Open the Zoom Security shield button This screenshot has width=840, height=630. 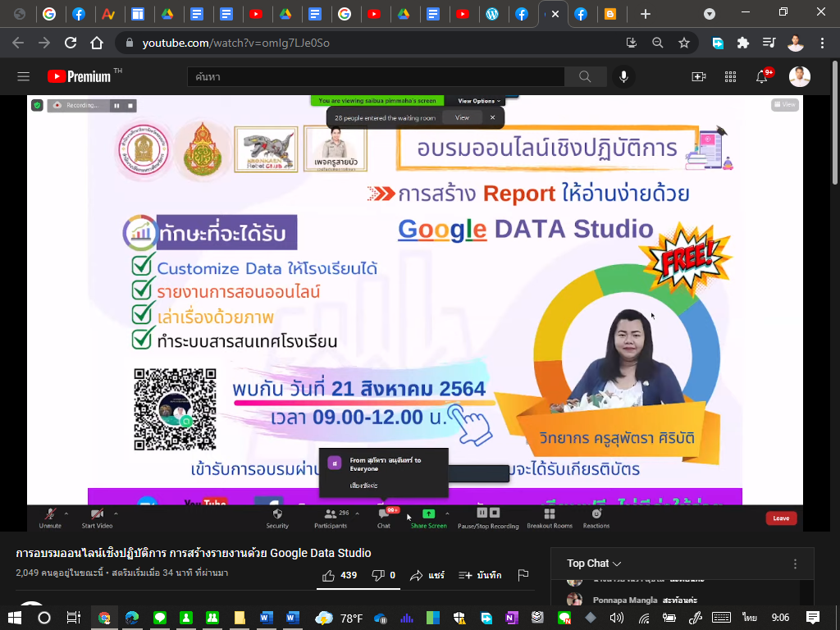point(277,518)
